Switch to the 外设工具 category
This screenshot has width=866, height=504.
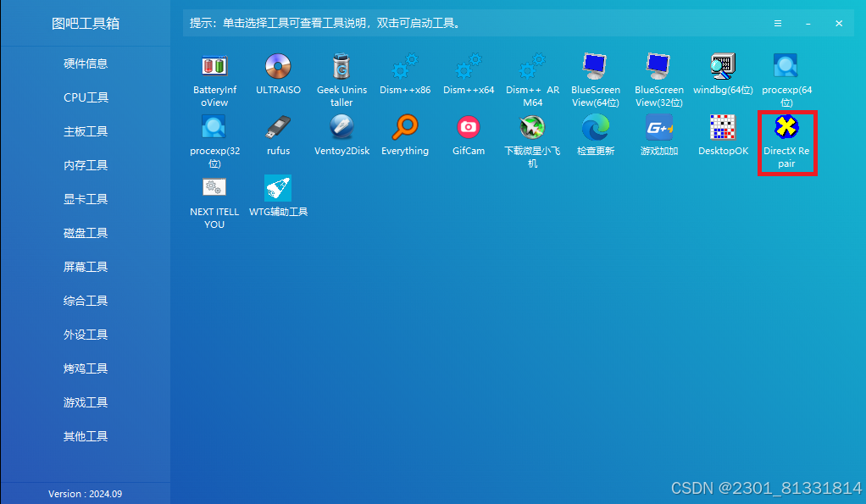tap(86, 335)
